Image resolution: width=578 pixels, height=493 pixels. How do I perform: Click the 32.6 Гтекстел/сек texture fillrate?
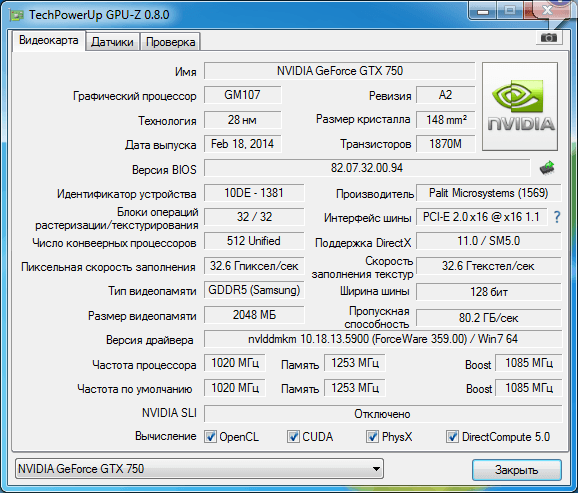[x=488, y=266]
